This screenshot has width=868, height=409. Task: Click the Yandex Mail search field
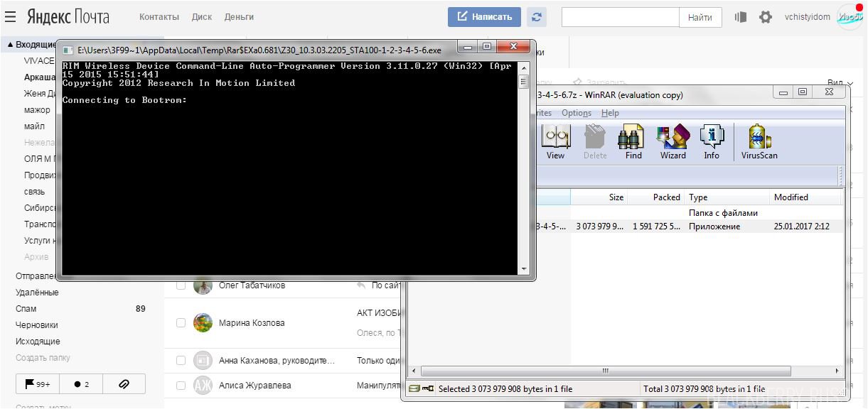click(x=620, y=17)
